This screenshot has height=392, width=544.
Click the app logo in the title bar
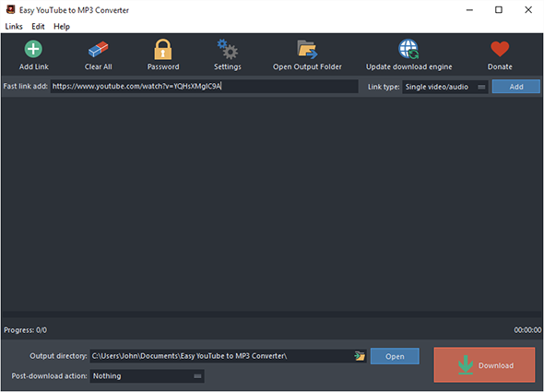[x=10, y=10]
